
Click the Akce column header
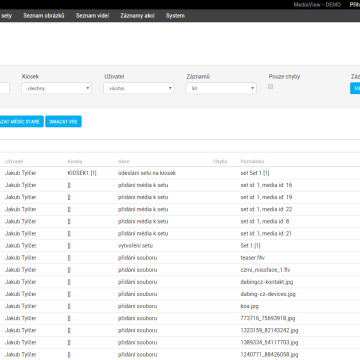coord(123,162)
